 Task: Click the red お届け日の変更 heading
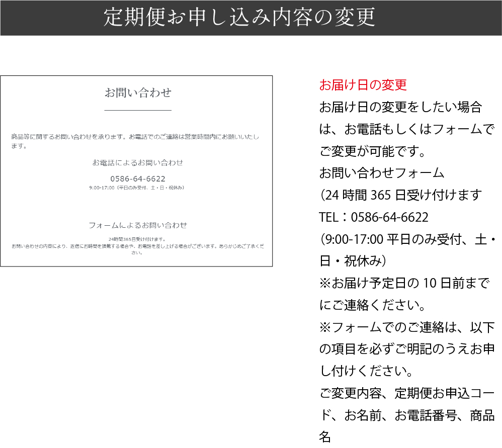(363, 85)
